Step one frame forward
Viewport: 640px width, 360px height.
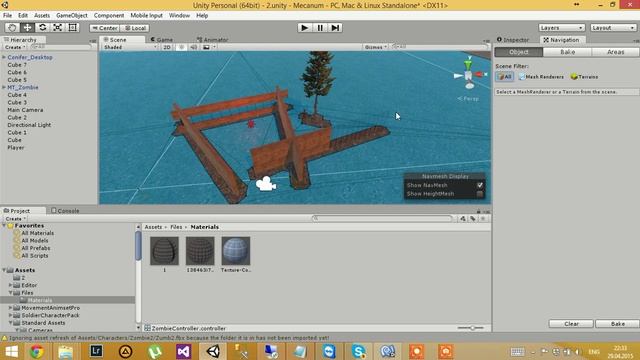coord(335,28)
